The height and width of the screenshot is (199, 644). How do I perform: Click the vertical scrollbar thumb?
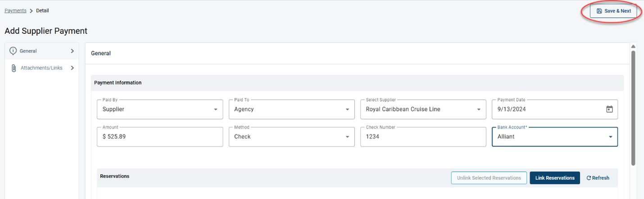point(633,108)
